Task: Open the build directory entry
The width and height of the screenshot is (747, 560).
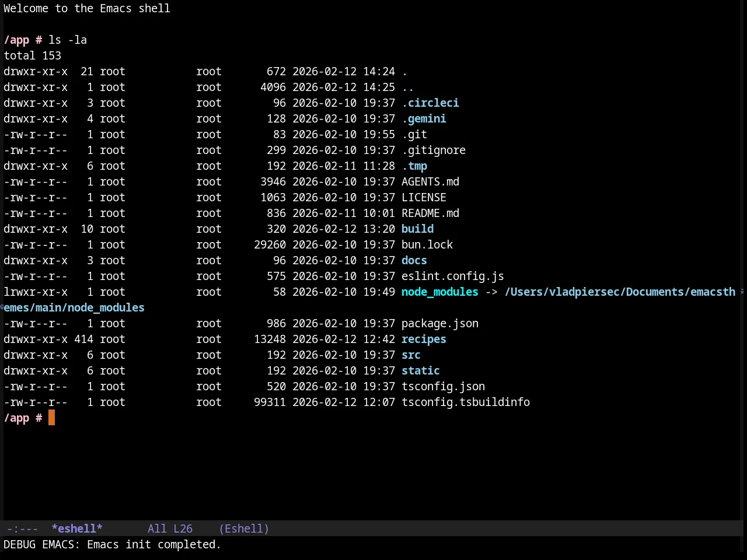Action: pos(417,229)
